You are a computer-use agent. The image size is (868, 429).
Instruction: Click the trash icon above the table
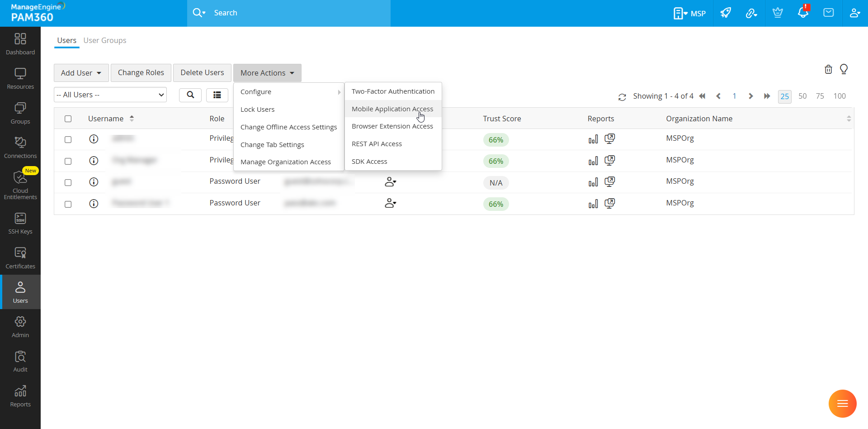(828, 69)
